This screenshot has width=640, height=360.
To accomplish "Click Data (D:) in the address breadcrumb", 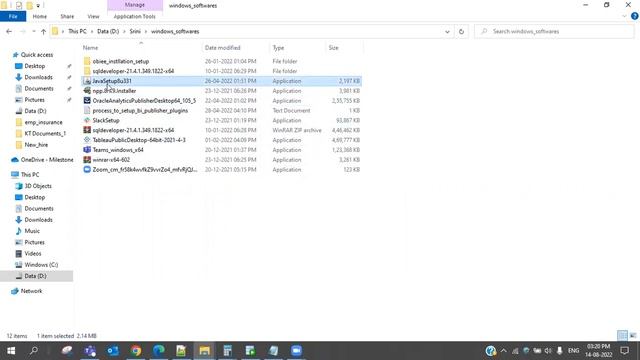I will pos(108,31).
